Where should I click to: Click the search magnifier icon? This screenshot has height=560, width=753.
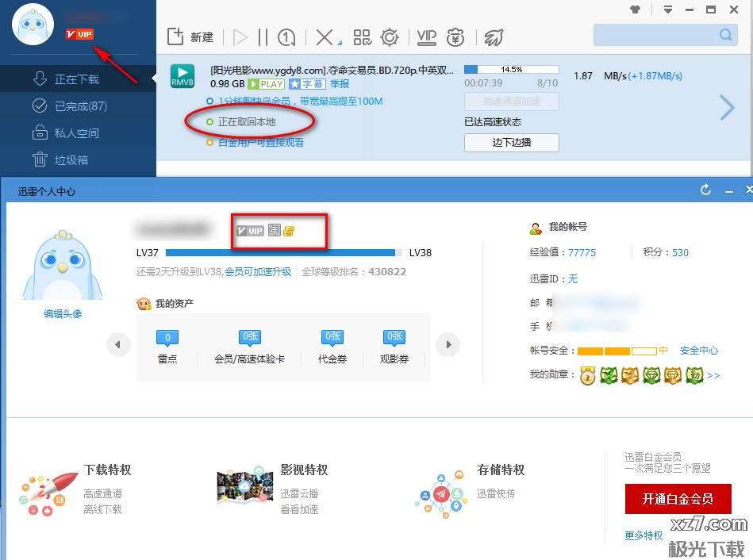point(726,35)
